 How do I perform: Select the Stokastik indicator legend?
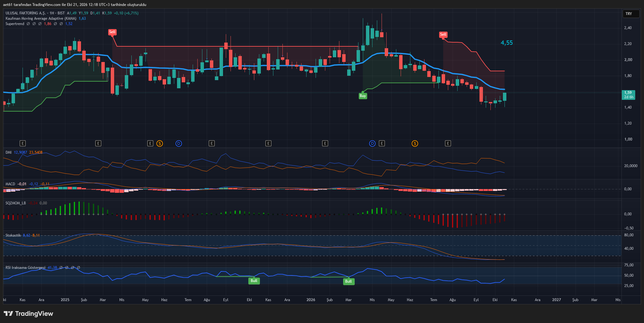coord(13,235)
